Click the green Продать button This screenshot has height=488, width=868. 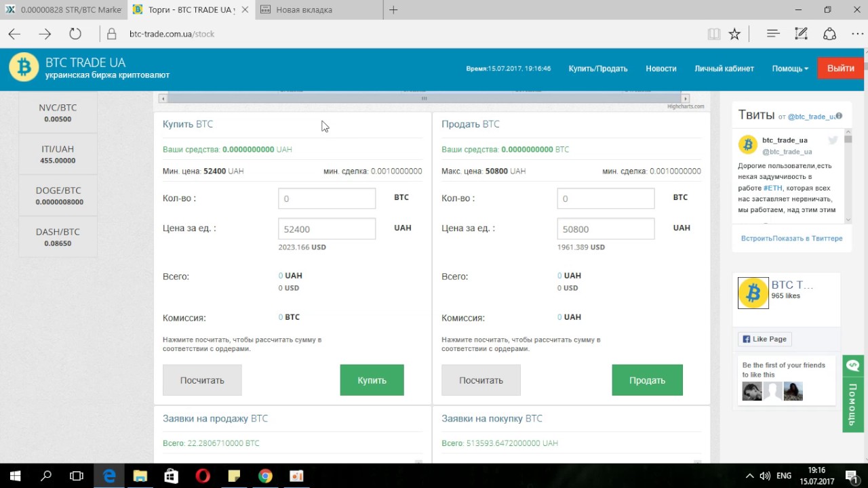[647, 380]
